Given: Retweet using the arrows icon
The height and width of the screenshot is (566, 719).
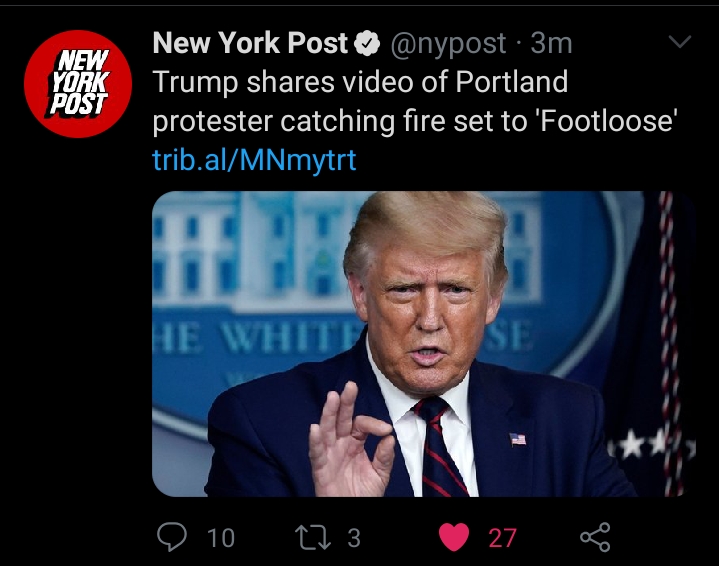Looking at the screenshot, I should pyautogui.click(x=313, y=537).
